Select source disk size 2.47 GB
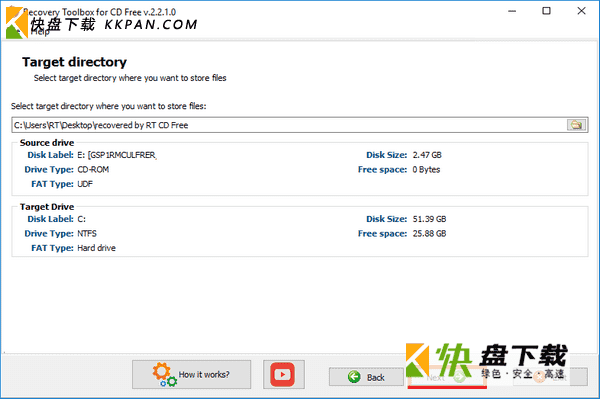 [427, 155]
